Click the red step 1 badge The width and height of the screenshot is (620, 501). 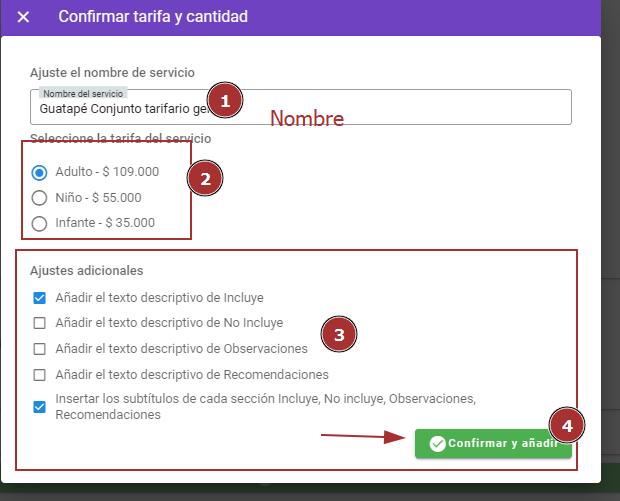pos(225,101)
